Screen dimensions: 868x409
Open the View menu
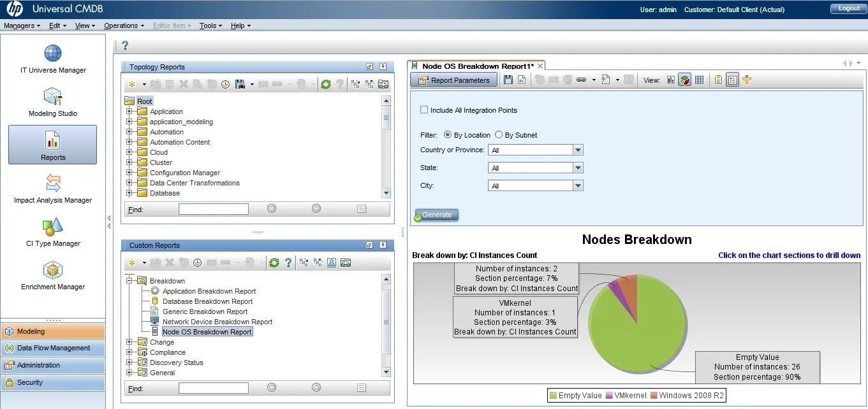coord(85,25)
